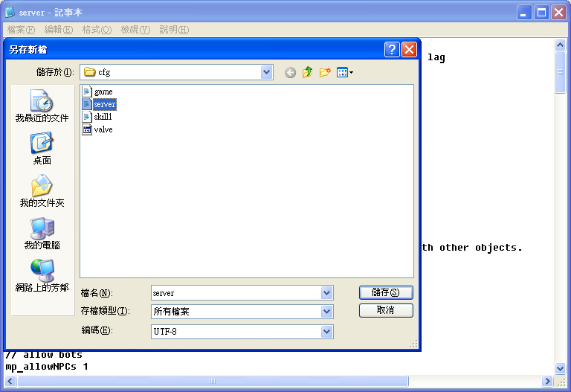
Task: Select the game file in list
Action: pos(103,92)
